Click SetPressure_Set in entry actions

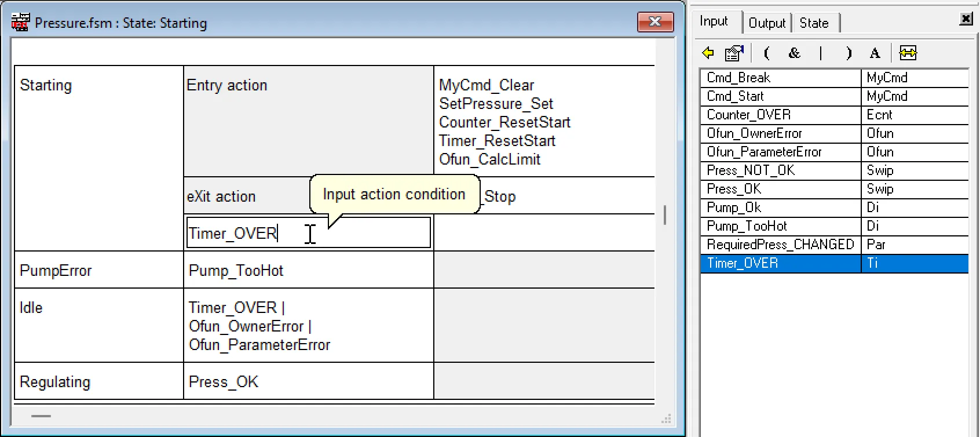[x=496, y=104]
